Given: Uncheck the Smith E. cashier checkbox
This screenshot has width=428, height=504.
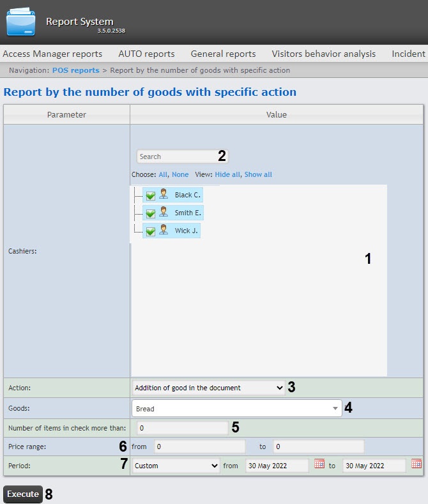Looking at the screenshot, I should [151, 213].
